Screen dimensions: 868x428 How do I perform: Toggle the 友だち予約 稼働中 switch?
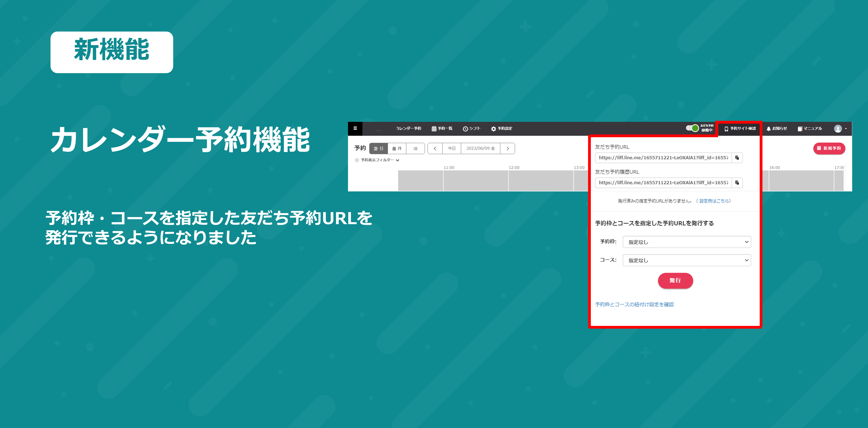(692, 128)
